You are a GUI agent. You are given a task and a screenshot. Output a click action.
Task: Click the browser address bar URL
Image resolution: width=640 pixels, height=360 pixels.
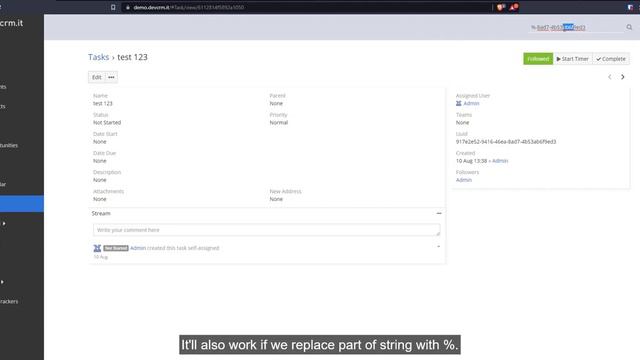(x=189, y=7)
